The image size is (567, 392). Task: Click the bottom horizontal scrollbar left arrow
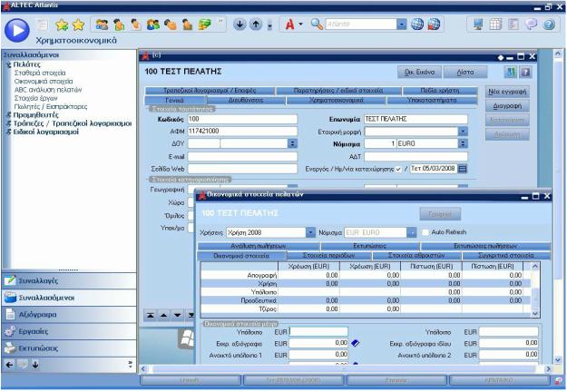[142, 368]
